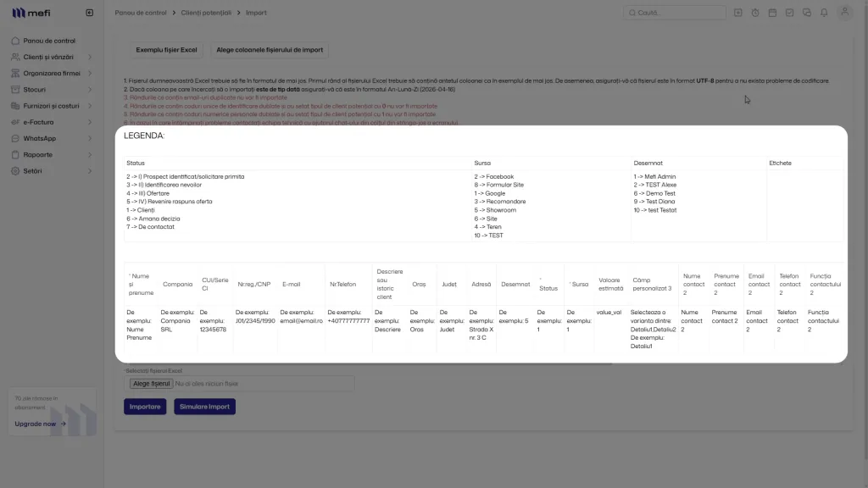This screenshot has width=868, height=488.
Task: Click Desemnat column header in legend
Action: tap(648, 164)
